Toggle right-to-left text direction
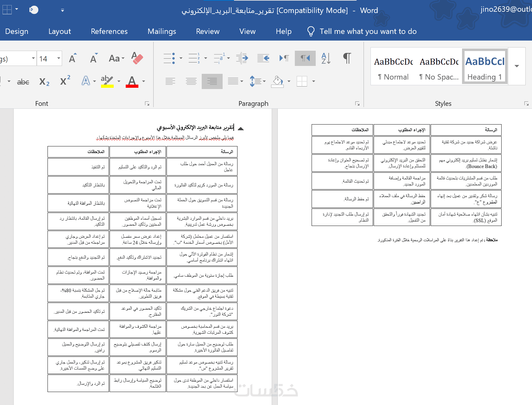 (x=305, y=58)
